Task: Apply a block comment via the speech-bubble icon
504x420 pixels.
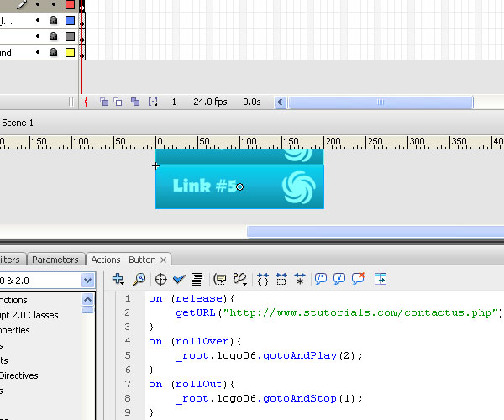Action: tap(321, 279)
